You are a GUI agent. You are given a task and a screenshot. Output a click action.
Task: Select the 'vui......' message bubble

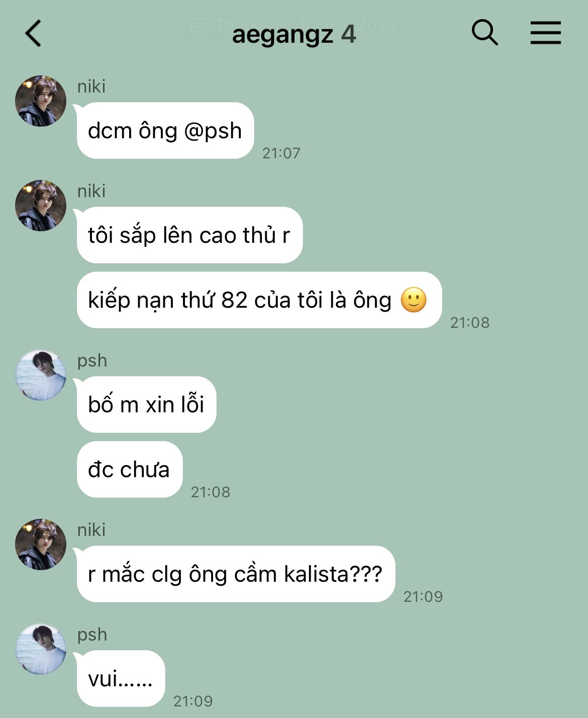pyautogui.click(x=121, y=679)
